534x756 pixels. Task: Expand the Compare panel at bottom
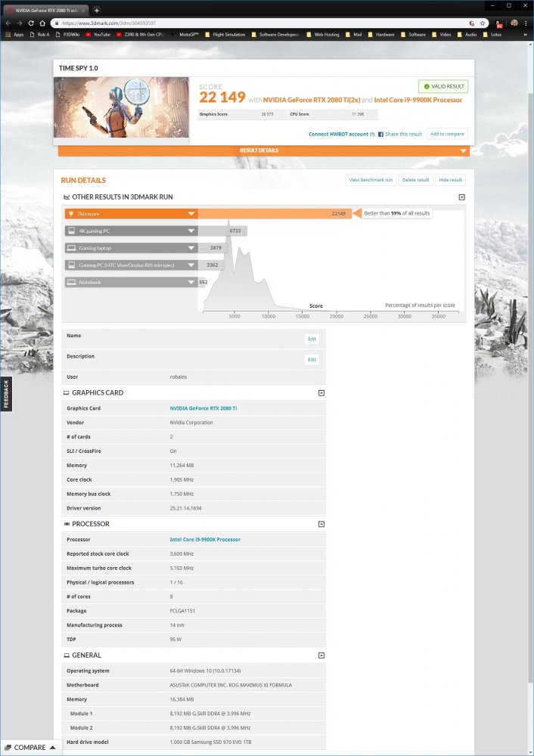(31, 748)
